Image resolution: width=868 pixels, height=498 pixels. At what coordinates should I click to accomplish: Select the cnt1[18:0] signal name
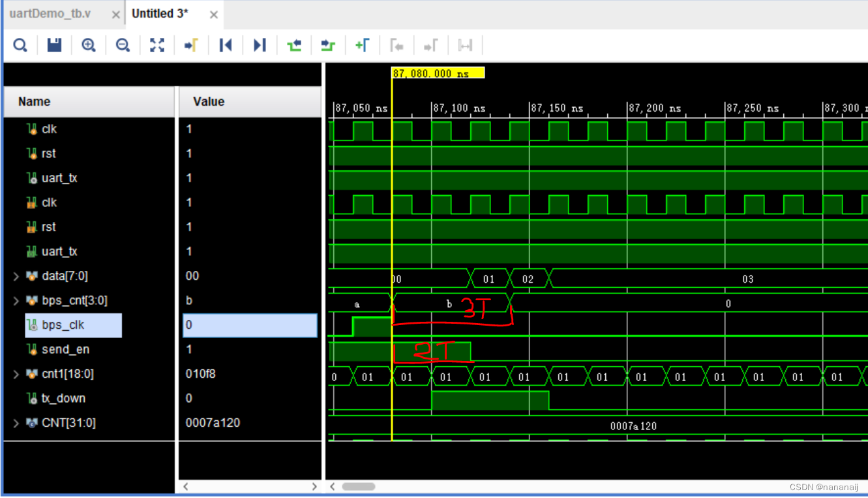pyautogui.click(x=68, y=374)
